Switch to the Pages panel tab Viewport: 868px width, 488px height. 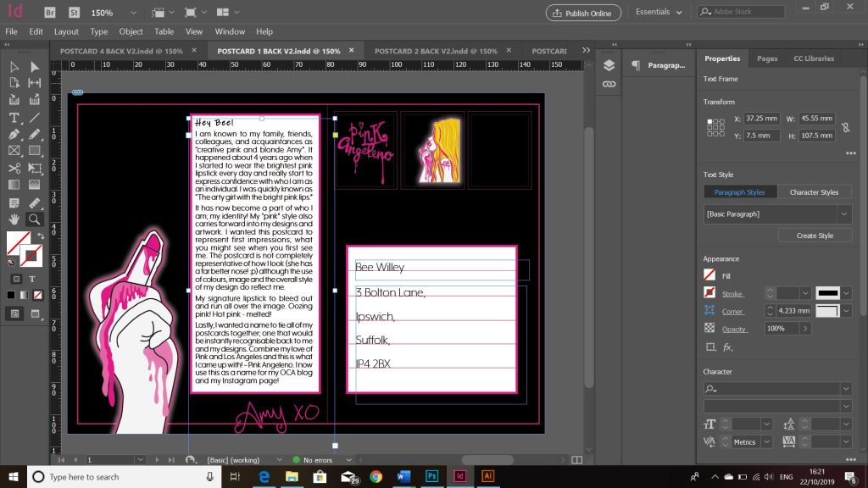[x=767, y=58]
